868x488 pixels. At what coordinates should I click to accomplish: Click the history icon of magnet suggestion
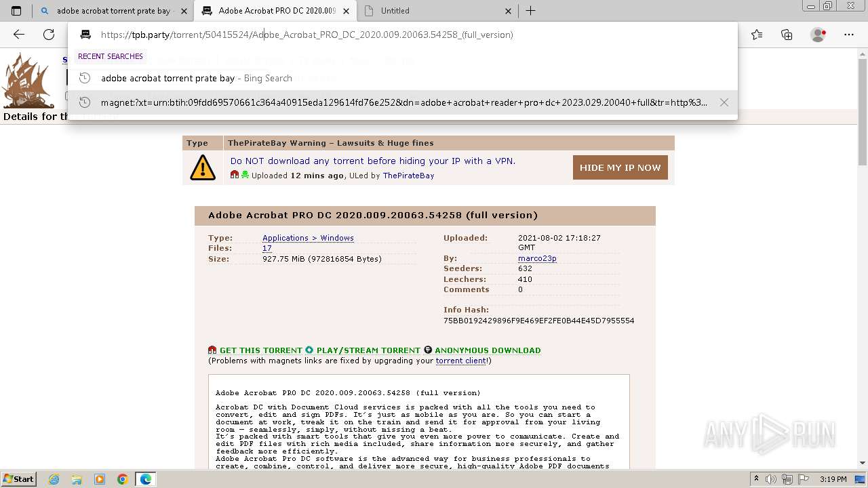click(85, 102)
